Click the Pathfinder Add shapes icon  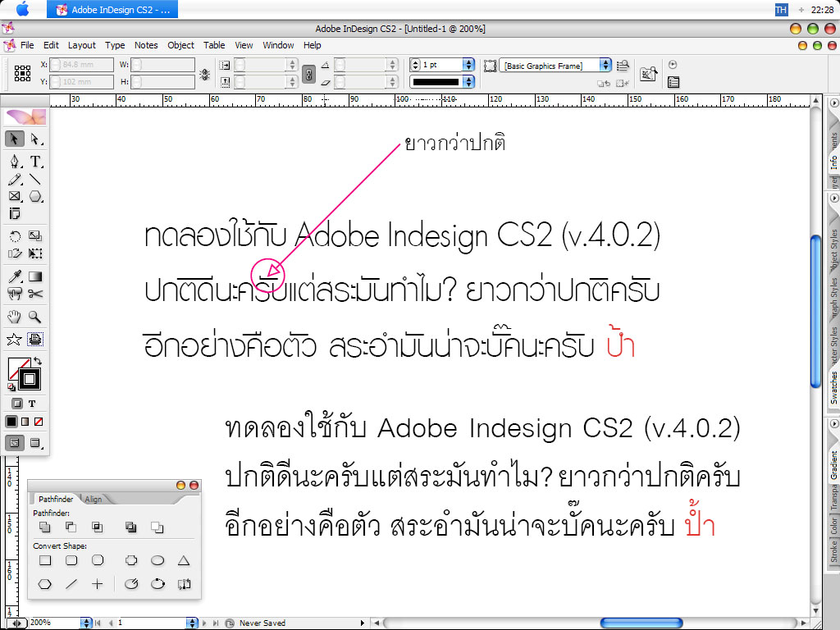point(45,527)
